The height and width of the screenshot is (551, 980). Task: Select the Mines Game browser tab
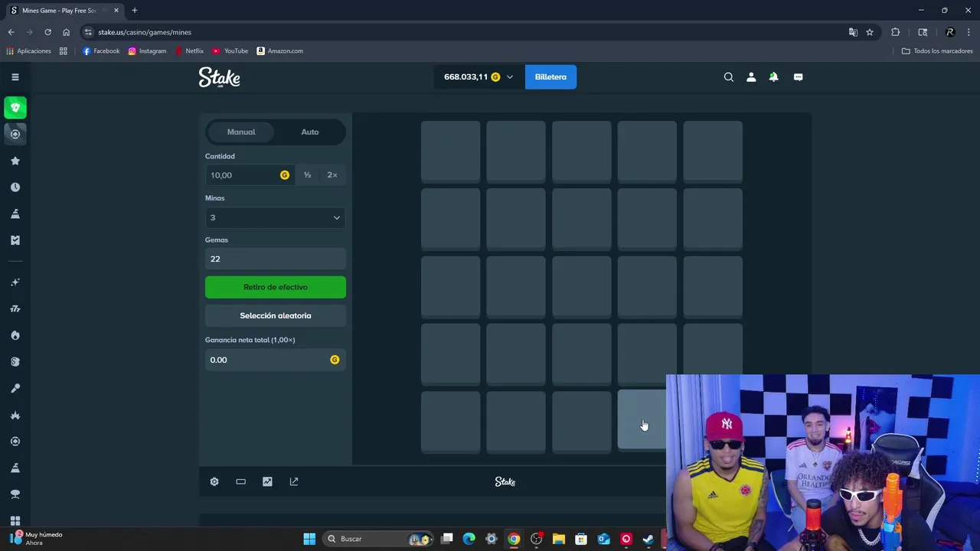[64, 10]
